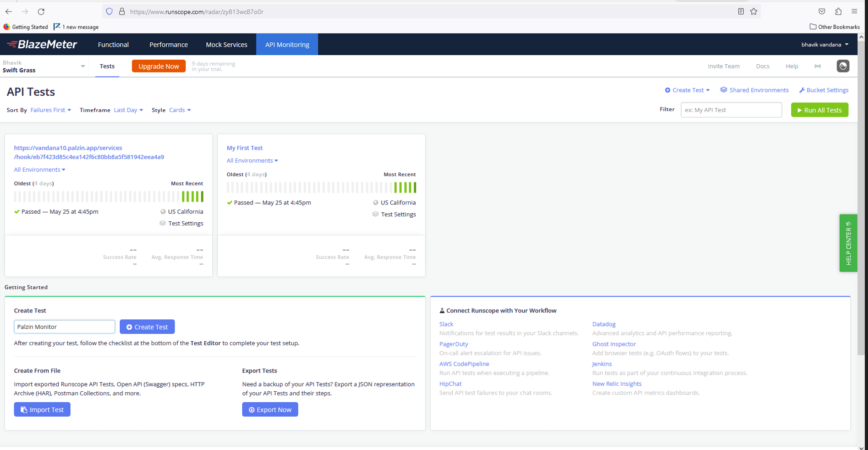Click the Run All Tests button
Screen dimensions: 868x450
(819, 110)
